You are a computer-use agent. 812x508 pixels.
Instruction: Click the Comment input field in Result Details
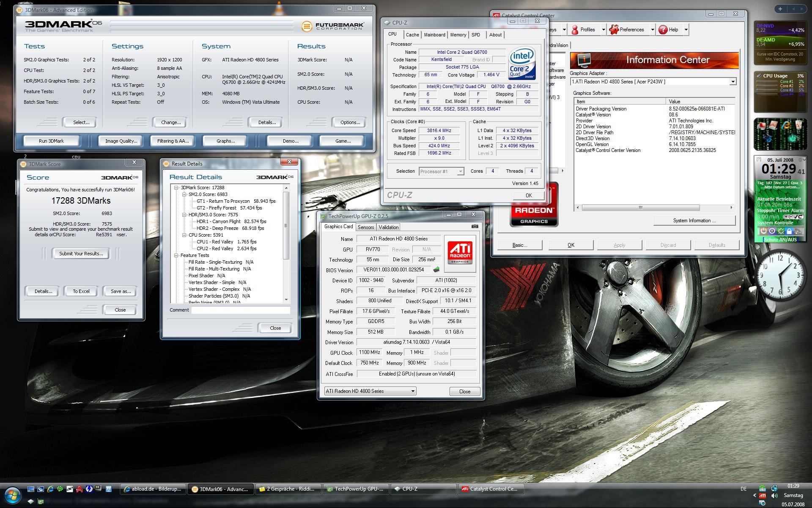241,310
